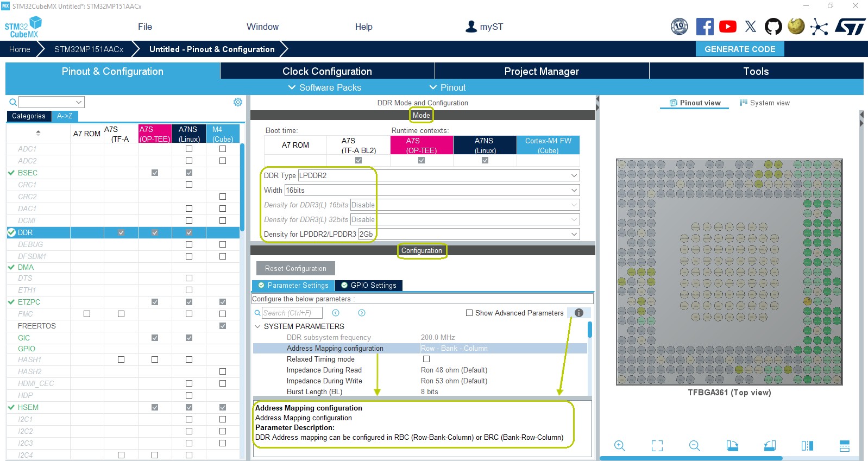Expand the Software Packs menu
This screenshot has width=868, height=461.
tap(324, 87)
